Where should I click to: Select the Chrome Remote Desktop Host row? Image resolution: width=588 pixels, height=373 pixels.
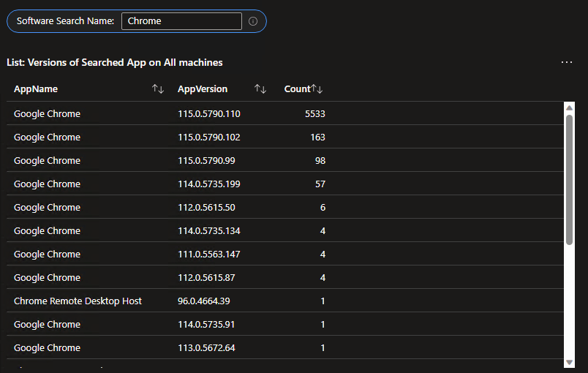[x=78, y=301]
